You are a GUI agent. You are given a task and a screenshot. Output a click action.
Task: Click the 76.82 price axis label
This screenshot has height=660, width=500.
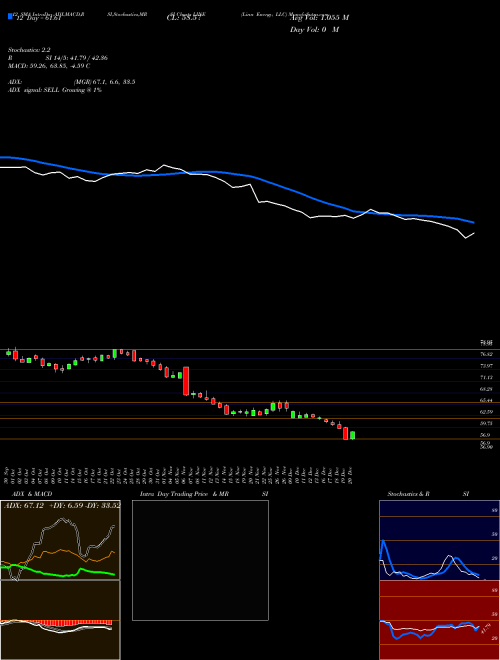486,355
